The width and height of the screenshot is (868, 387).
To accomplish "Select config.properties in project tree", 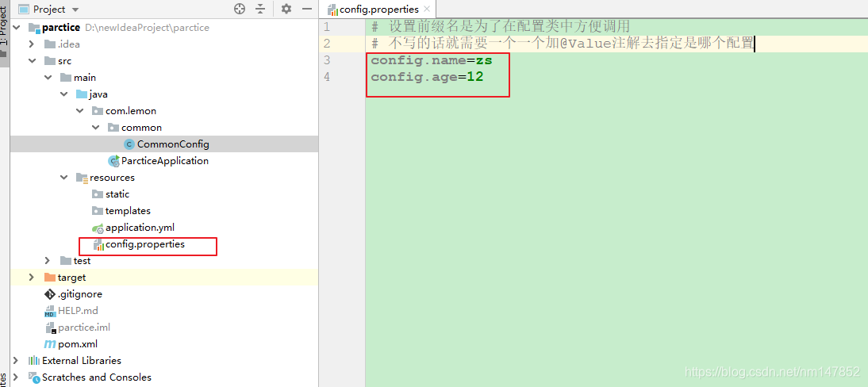I will point(145,243).
